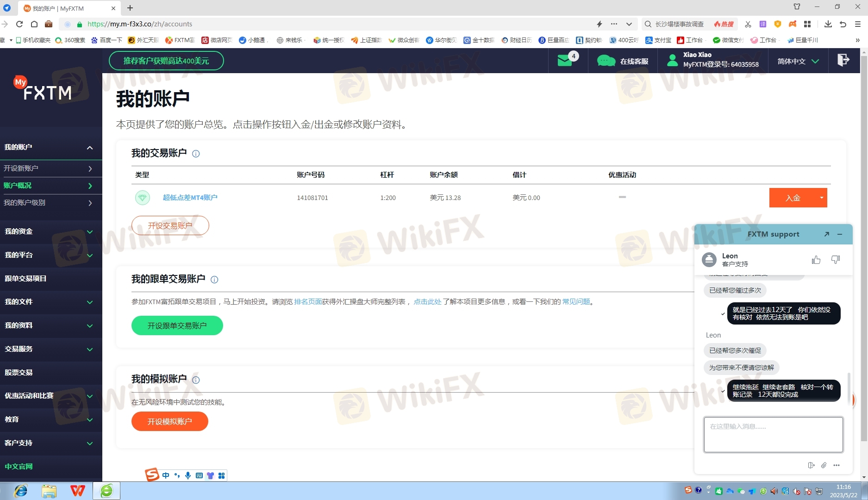Viewport: 868px width, 500px height.
Task: Select 账户概况 in the sidebar
Action: point(51,186)
